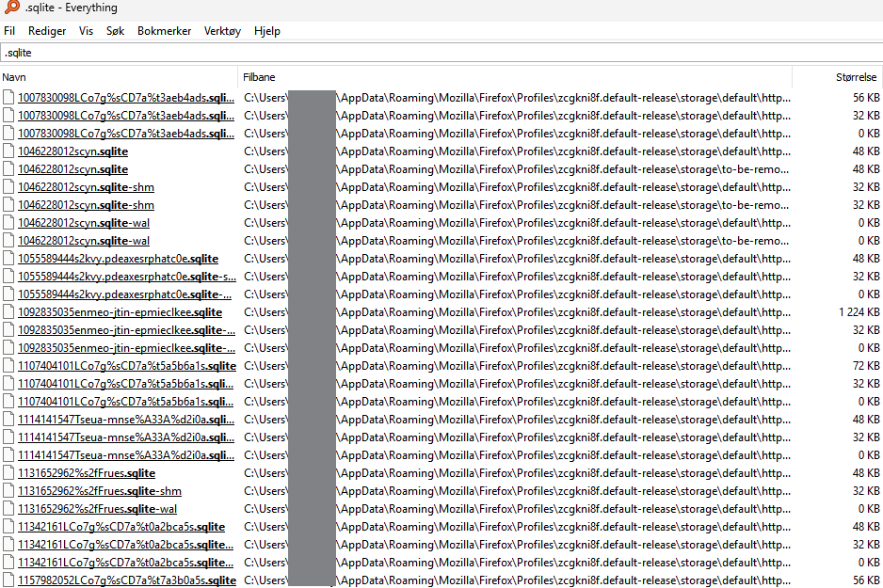Select 1107404101LCo7g file with size 32 KB
Viewport: 883px width, 588px height.
pos(125,384)
